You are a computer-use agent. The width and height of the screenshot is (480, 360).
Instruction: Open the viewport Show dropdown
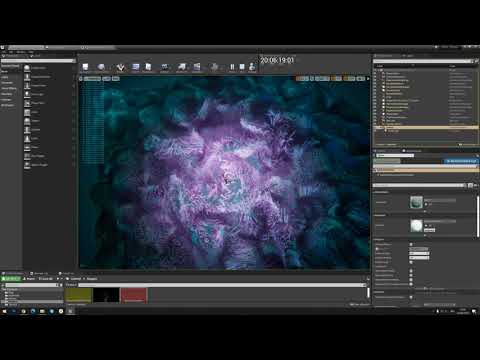[x=115, y=79]
